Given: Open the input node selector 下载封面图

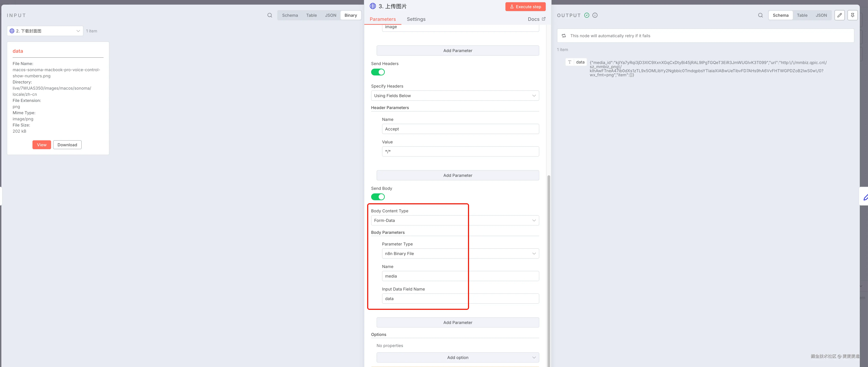Looking at the screenshot, I should tap(45, 31).
